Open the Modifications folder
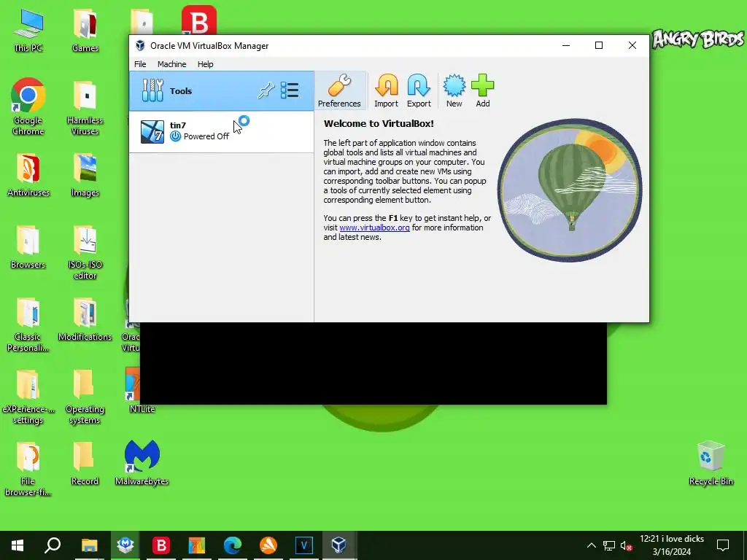 coord(85,319)
